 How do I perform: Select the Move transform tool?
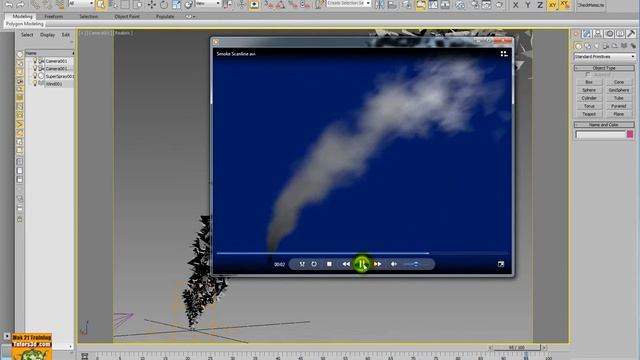152,4
